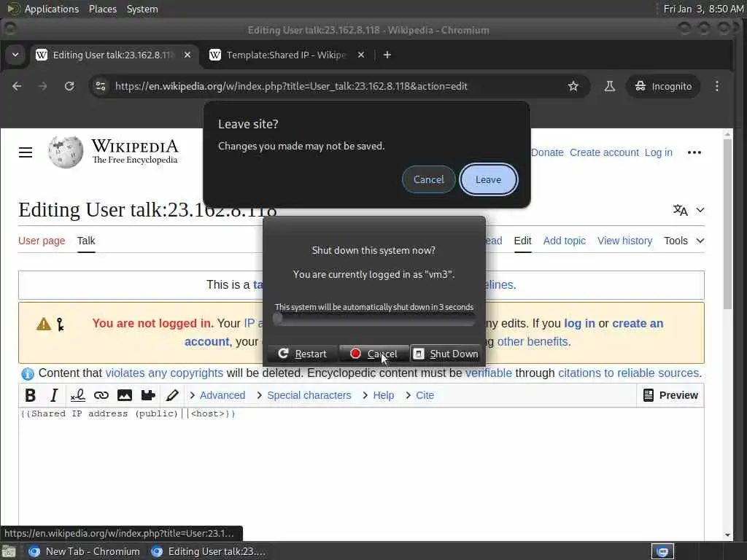This screenshot has height=560, width=747.
Task: Click the workspace switcher icon in bottom panel
Action: click(x=662, y=551)
